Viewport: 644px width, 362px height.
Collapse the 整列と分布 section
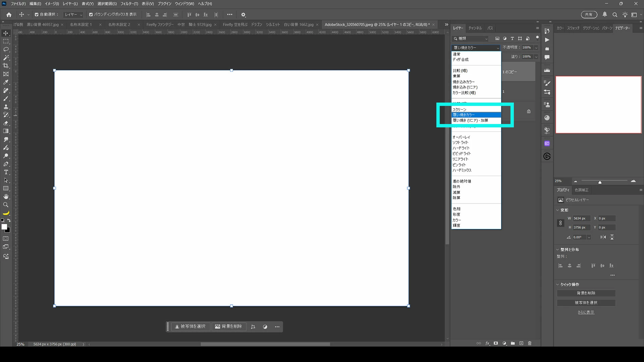[558, 249]
